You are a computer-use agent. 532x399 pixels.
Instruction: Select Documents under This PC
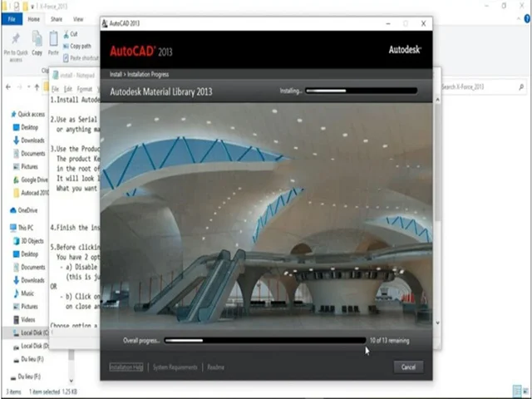click(x=29, y=267)
